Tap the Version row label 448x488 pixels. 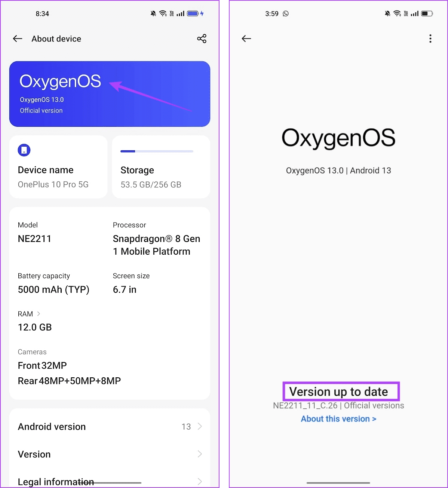pos(34,454)
